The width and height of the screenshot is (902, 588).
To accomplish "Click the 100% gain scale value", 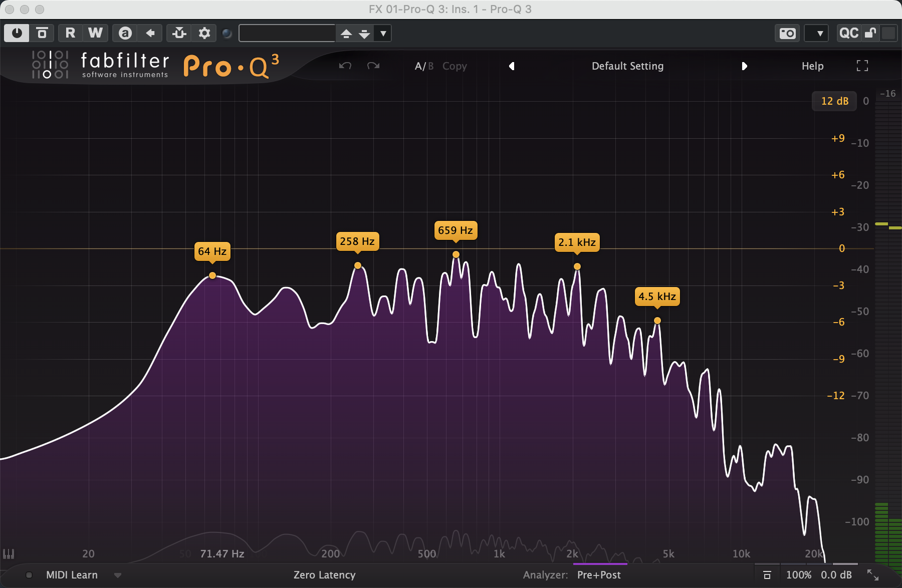I will 799,575.
